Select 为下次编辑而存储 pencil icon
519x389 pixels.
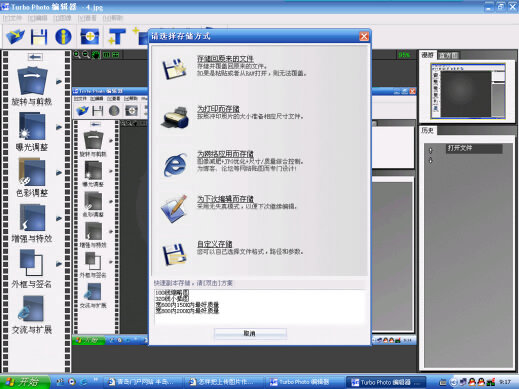(174, 209)
